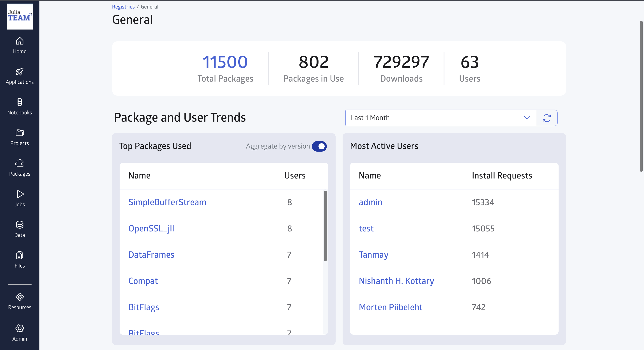The height and width of the screenshot is (350, 644).
Task: Toggle Aggregate by version switch
Action: pyautogui.click(x=319, y=146)
